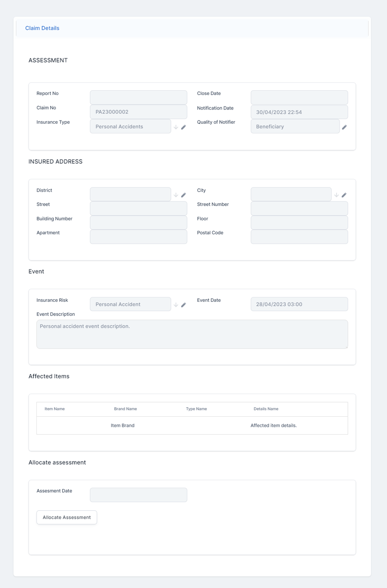
Task: Click the Street Number input field
Action: 299,208
